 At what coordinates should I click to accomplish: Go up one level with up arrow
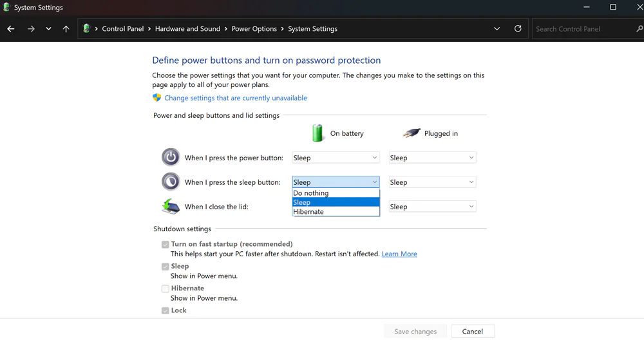[66, 29]
